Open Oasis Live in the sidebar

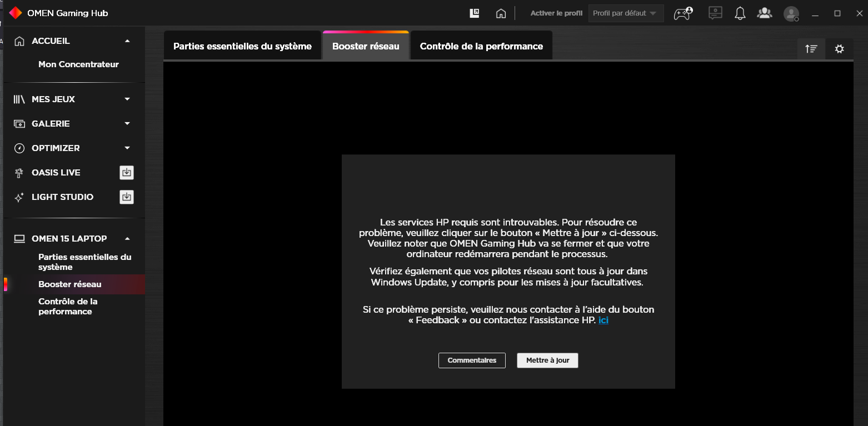click(56, 172)
